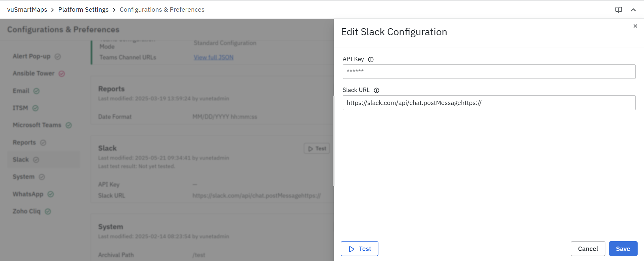Open View full JSON link
Screen dimensions: 644x261
click(x=214, y=57)
